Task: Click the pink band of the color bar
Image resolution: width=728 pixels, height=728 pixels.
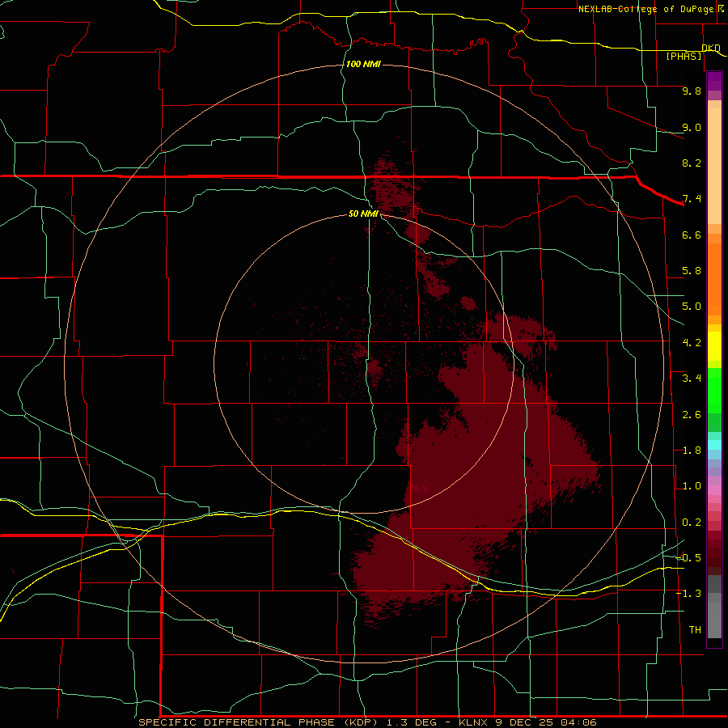Action: (714, 490)
